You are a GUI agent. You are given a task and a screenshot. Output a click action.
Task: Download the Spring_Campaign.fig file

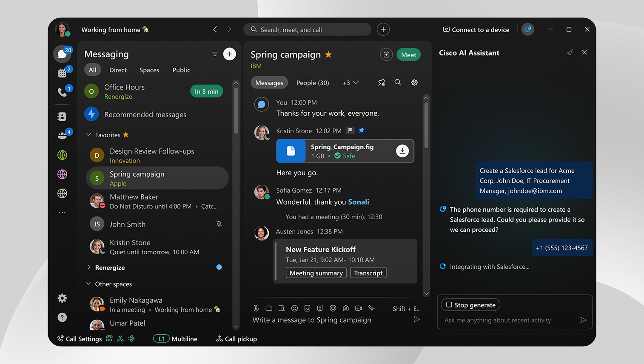pyautogui.click(x=402, y=151)
